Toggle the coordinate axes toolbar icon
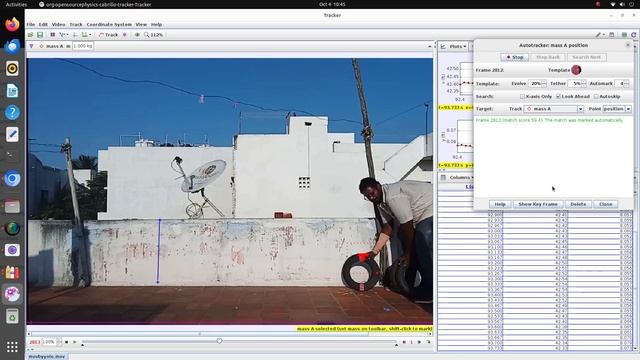640x360 pixels. pos(75,35)
